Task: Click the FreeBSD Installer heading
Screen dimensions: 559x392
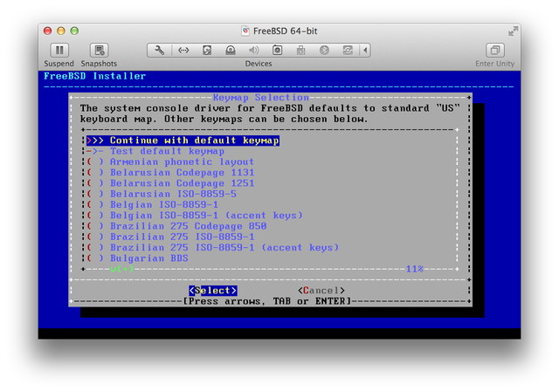Action: click(x=94, y=76)
